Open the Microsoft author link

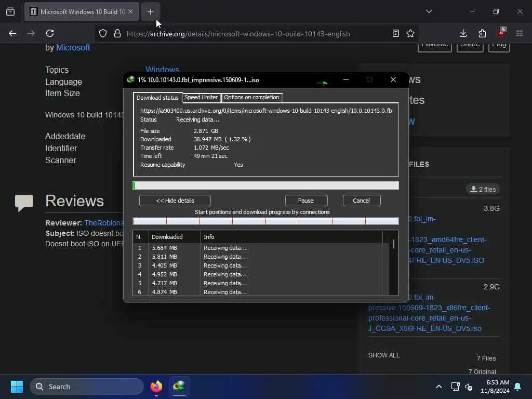(x=73, y=47)
